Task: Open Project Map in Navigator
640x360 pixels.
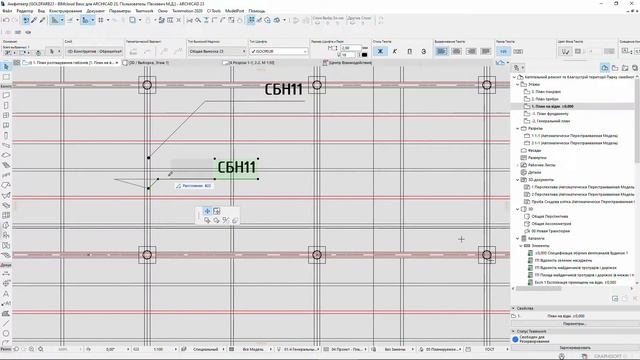Action: coord(605,68)
